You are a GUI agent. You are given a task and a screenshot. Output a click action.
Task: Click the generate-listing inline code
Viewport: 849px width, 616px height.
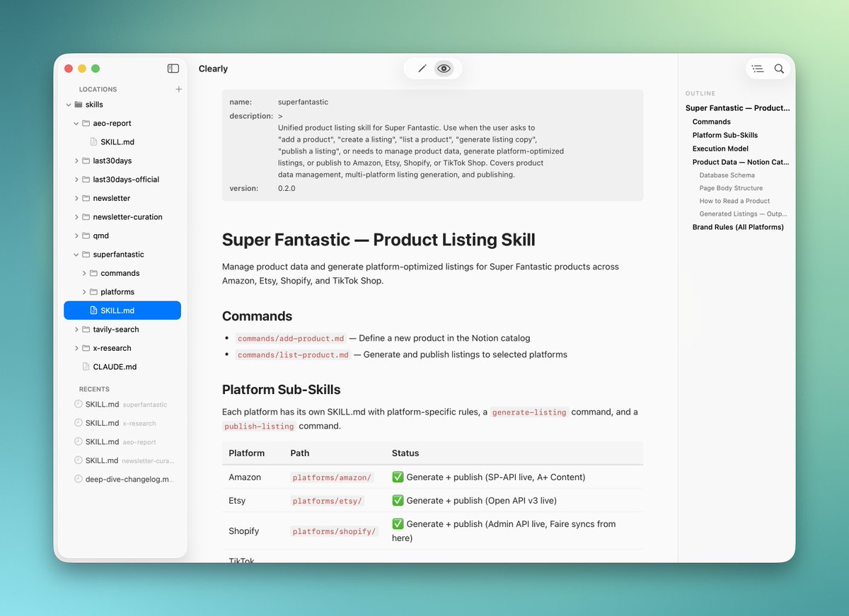click(530, 412)
